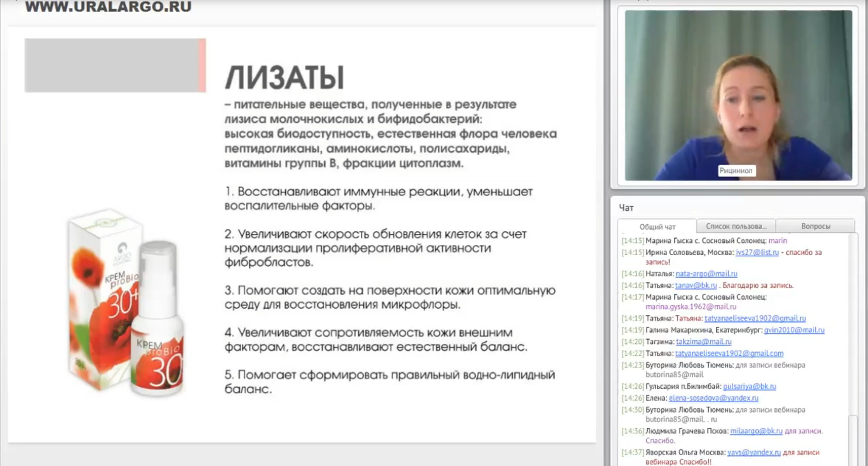Screen dimensions: 868x466
Task: Click the WWW.URALARGO.RU header text
Action: 108,7
